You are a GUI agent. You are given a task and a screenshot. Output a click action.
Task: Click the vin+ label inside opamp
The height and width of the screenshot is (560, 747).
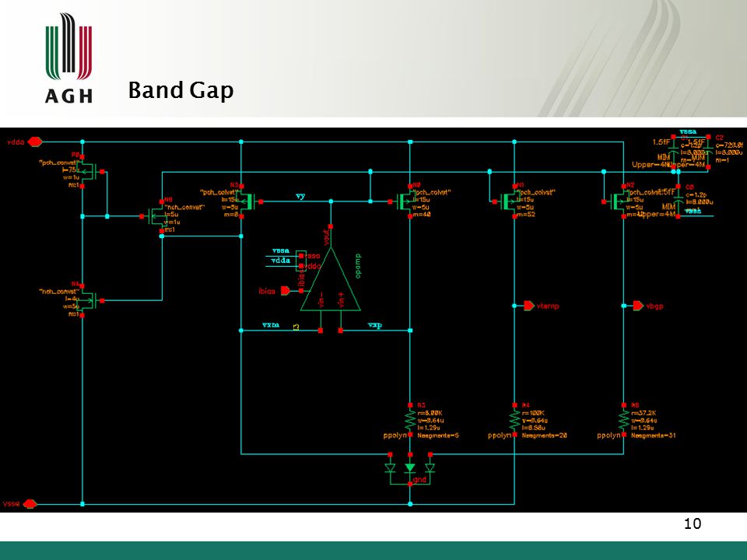tap(341, 299)
